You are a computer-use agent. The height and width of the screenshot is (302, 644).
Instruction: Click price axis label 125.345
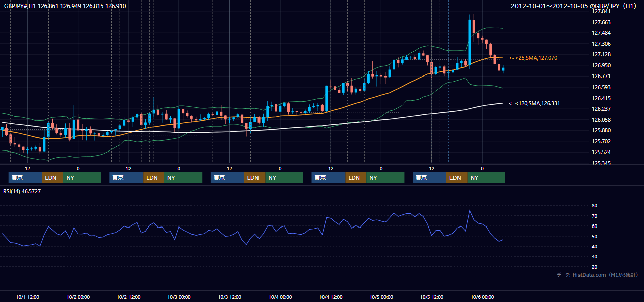(602, 163)
